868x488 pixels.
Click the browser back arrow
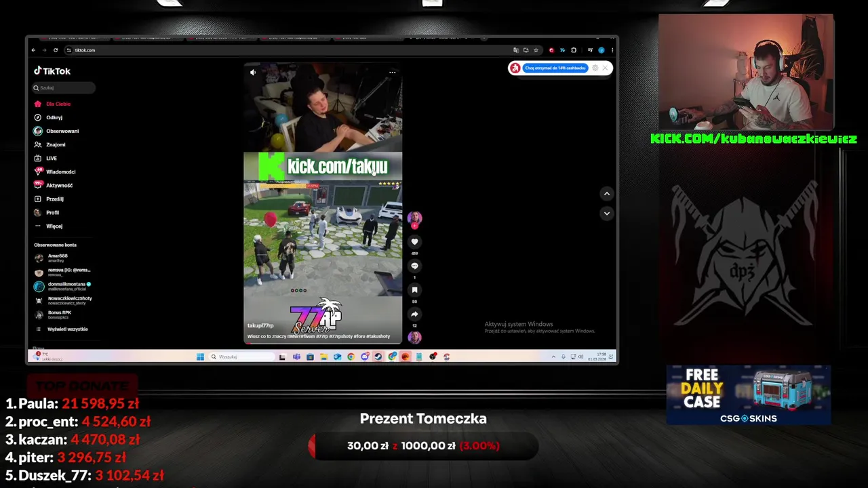pos(33,50)
